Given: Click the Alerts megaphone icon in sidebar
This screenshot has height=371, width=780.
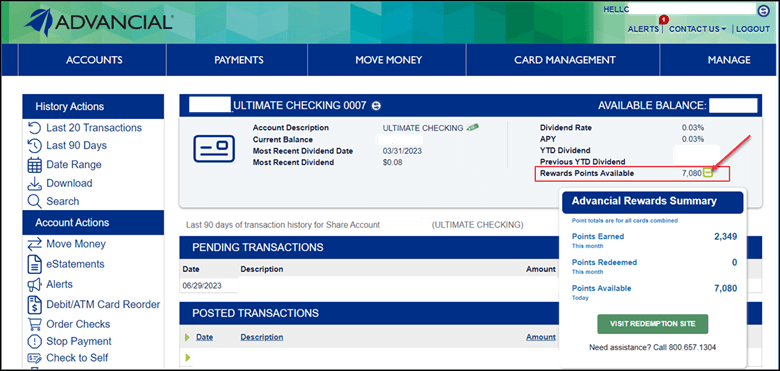Looking at the screenshot, I should [x=34, y=284].
